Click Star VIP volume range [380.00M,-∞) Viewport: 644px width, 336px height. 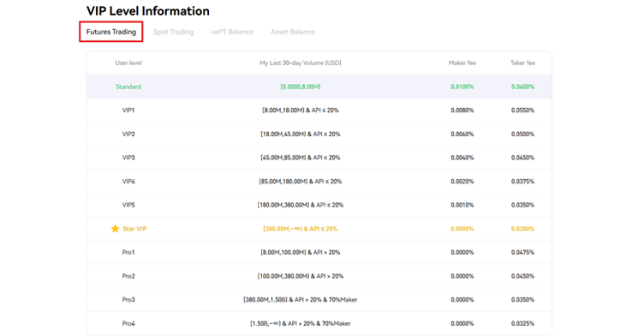pyautogui.click(x=283, y=229)
